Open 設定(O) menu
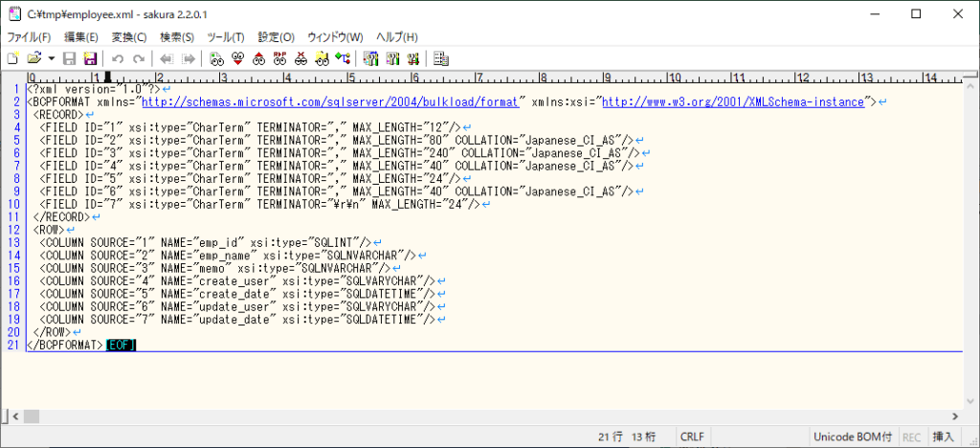 pyautogui.click(x=277, y=37)
